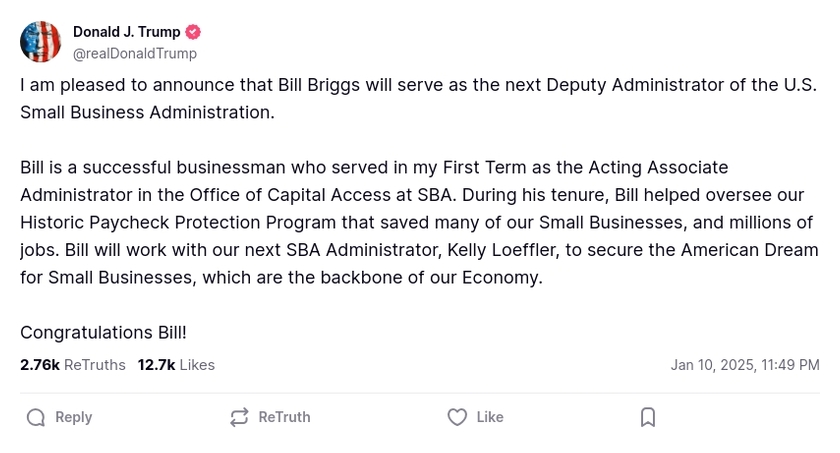Screen dimensions: 840x453
Task: Click the Reply speech bubble icon
Action: click(x=36, y=417)
